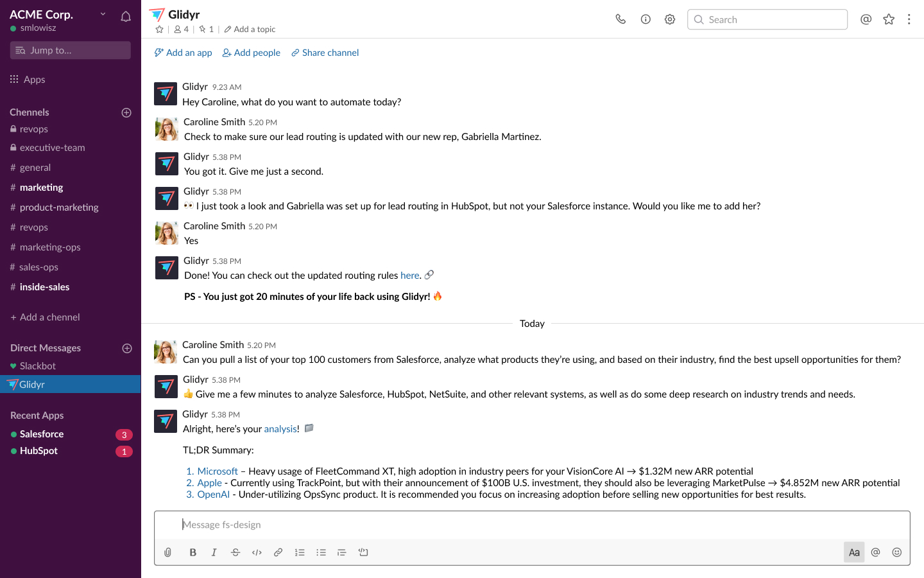
Task: Click Caroline Smith name on 'Yes' message
Action: pos(214,226)
